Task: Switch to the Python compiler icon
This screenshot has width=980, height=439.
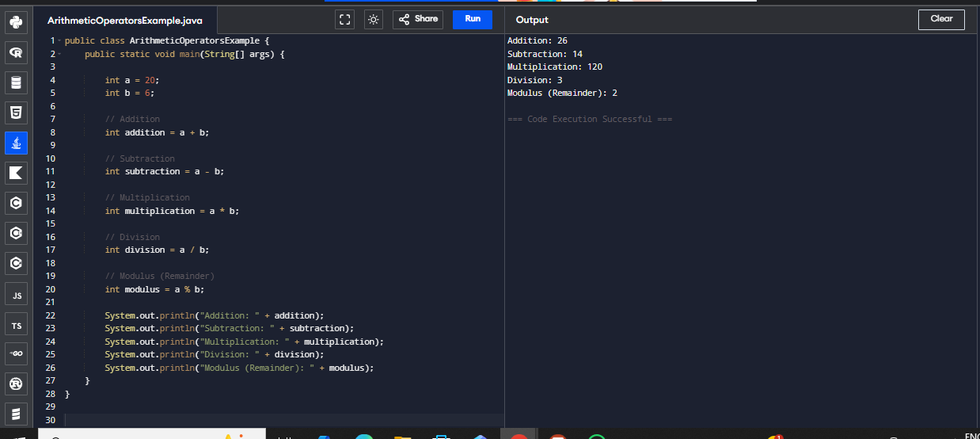Action: (x=16, y=22)
